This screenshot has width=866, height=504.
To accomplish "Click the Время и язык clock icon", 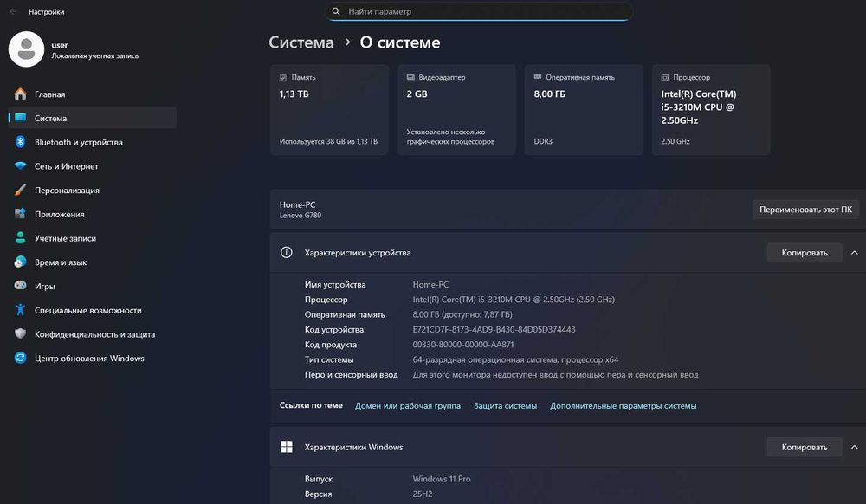I will pos(21,262).
